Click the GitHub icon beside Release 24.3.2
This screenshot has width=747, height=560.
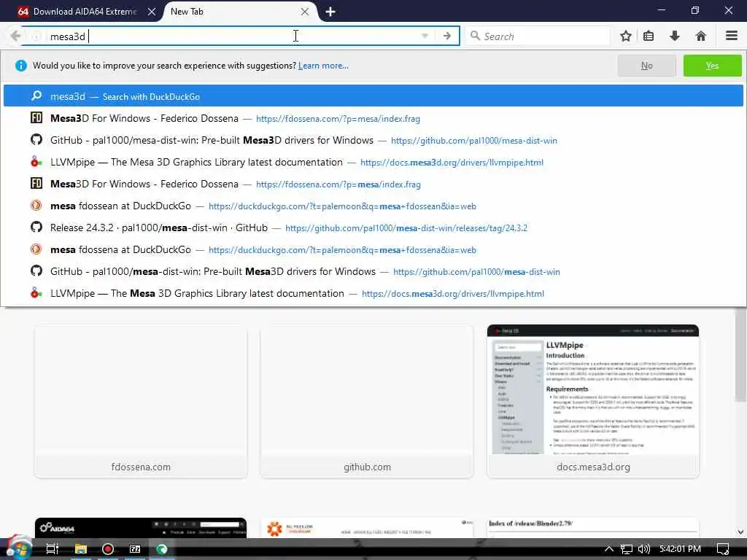pyautogui.click(x=36, y=227)
